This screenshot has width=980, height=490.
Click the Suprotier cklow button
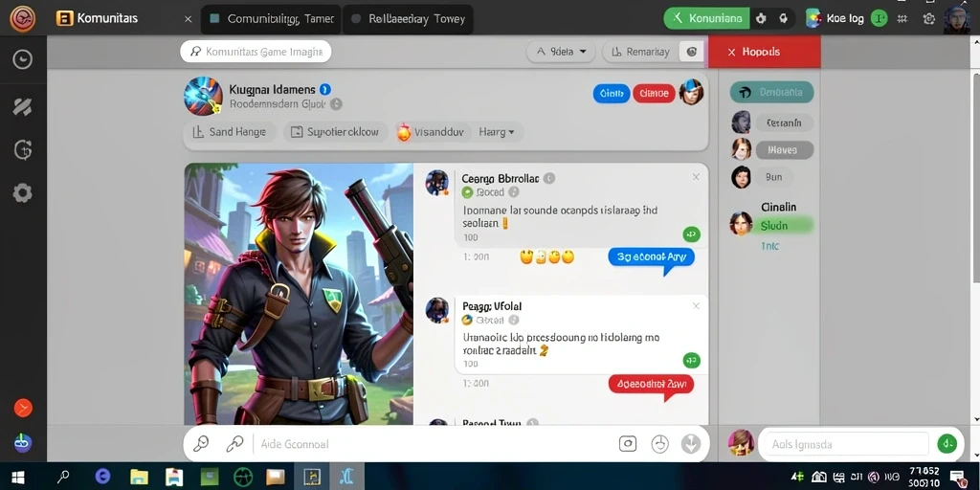click(x=336, y=132)
